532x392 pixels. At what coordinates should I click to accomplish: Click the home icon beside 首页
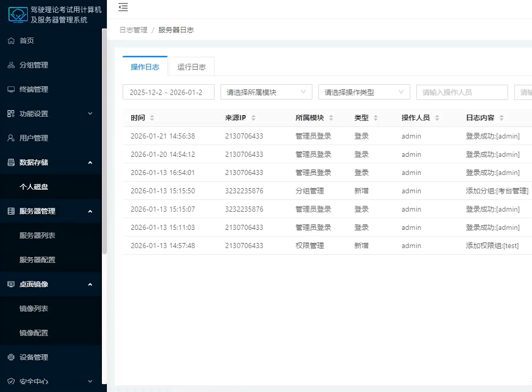click(x=11, y=41)
